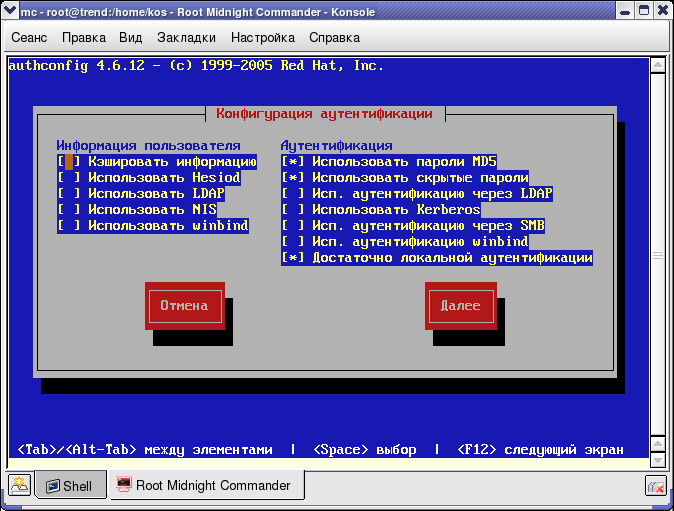Uncheck Использовать пароли MD5
The image size is (674, 511).
point(294,161)
